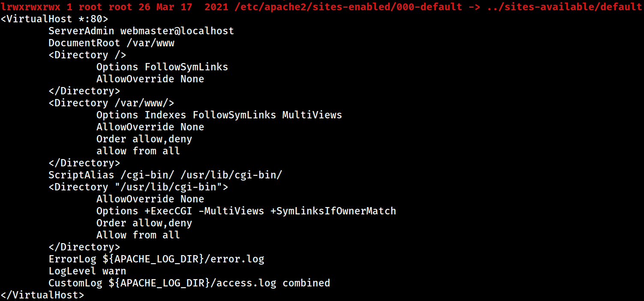
Task: Click the first AllowOverride None line
Action: (x=150, y=79)
